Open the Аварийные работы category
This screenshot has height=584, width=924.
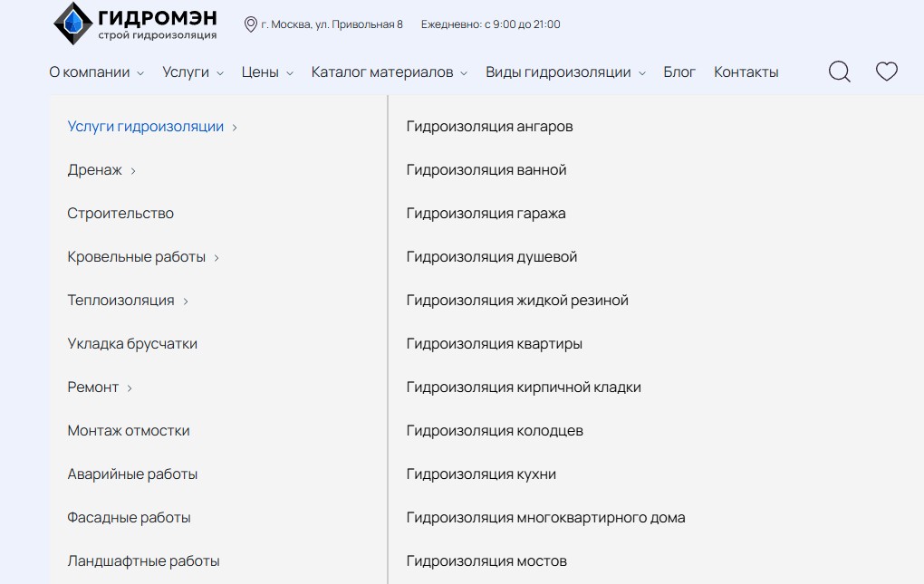coord(132,474)
